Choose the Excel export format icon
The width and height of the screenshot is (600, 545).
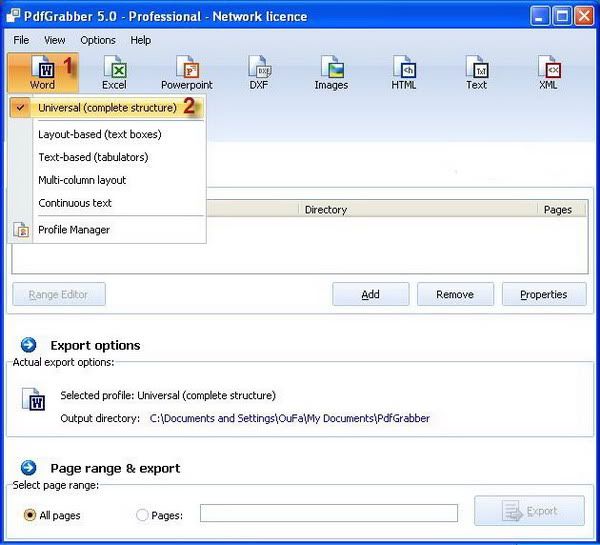pyautogui.click(x=115, y=73)
